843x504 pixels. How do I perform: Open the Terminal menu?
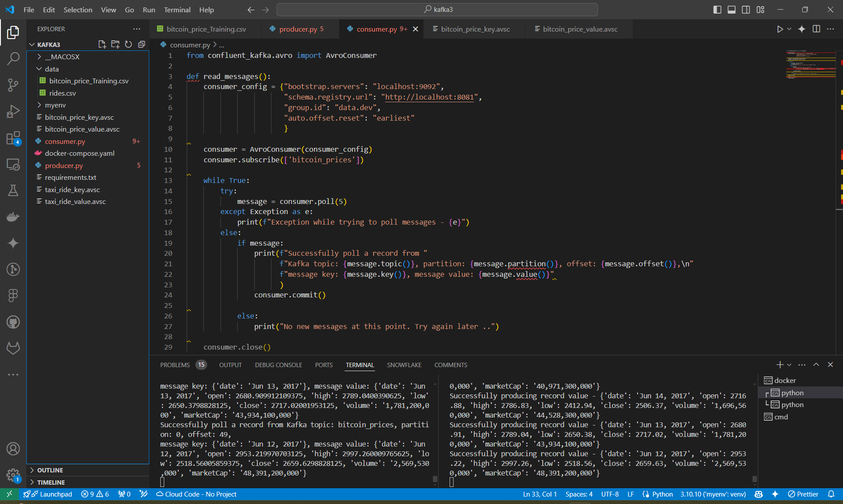(177, 10)
